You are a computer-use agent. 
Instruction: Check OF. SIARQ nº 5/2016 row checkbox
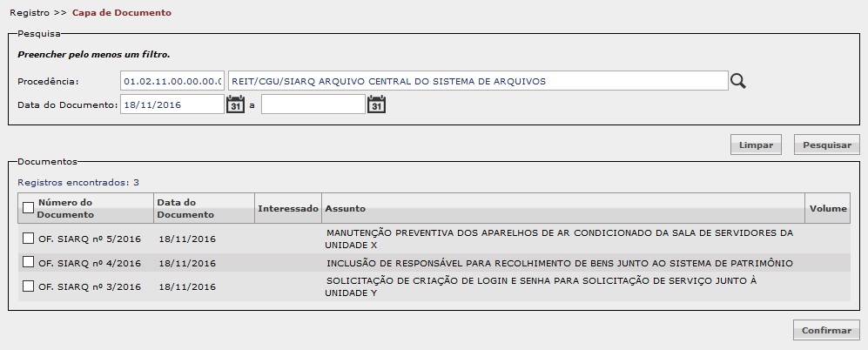28,239
